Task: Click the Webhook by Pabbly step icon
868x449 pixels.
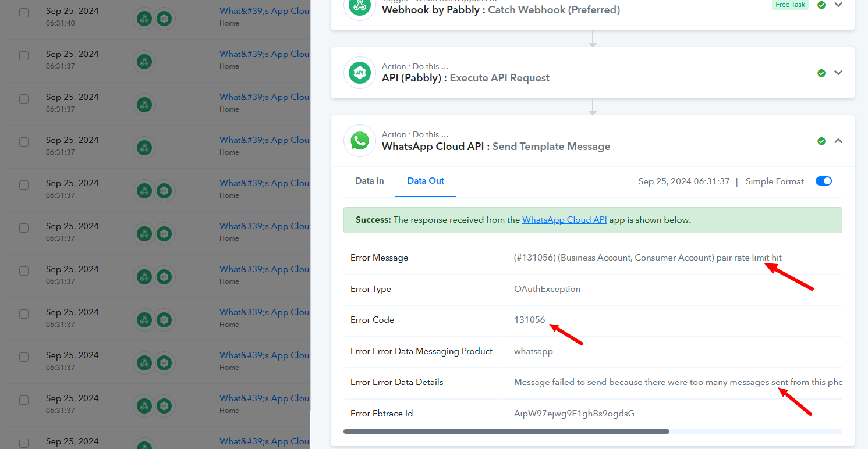Action: tap(360, 6)
